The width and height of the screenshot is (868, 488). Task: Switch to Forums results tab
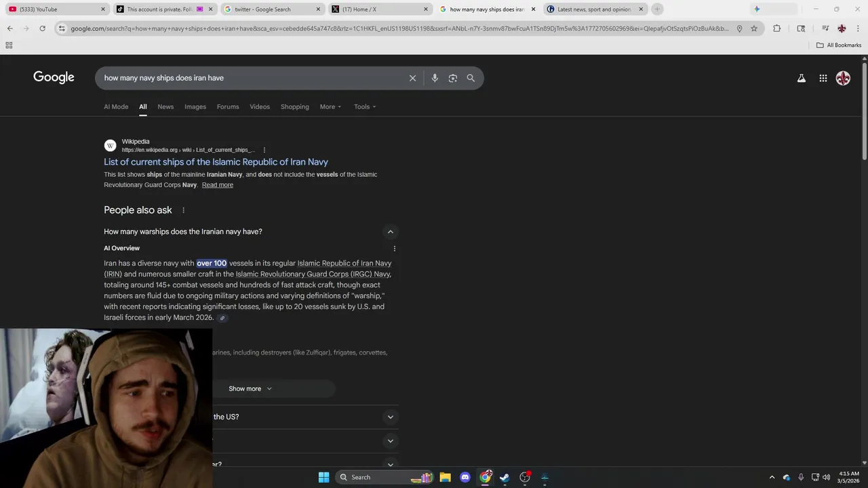click(228, 107)
